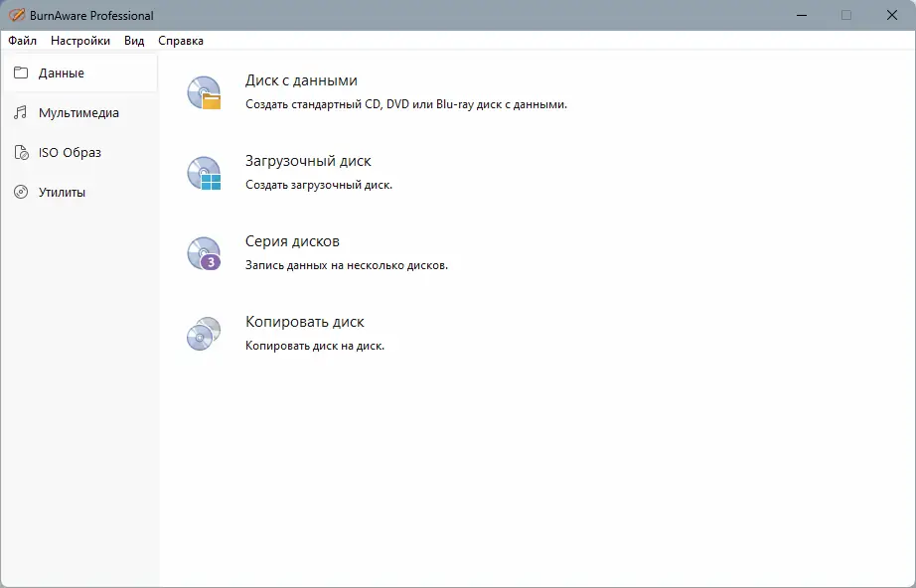Click the Span Disc icon with number 3
The width and height of the screenshot is (916, 588).
coord(204,253)
